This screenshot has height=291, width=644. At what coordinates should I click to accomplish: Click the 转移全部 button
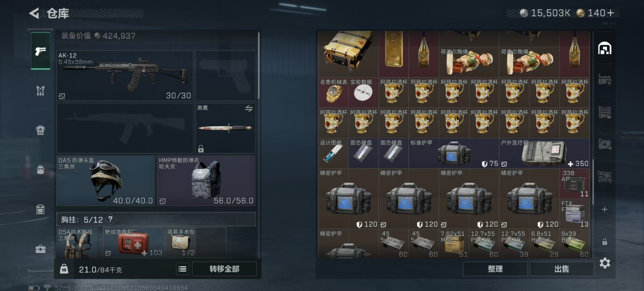224,269
